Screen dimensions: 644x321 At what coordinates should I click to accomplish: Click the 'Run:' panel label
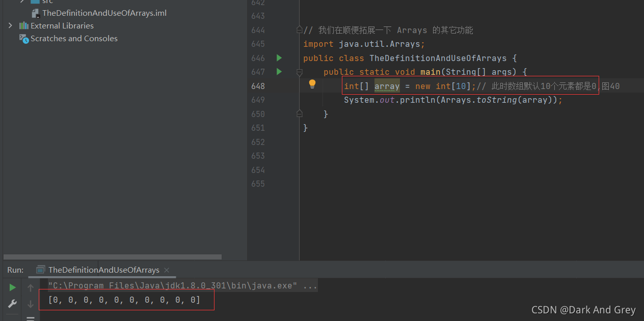[15, 270]
